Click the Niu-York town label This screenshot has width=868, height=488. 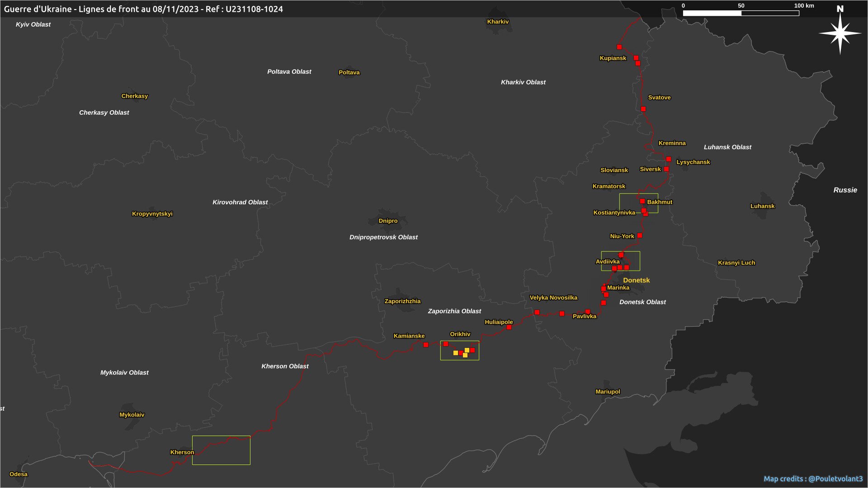click(622, 236)
